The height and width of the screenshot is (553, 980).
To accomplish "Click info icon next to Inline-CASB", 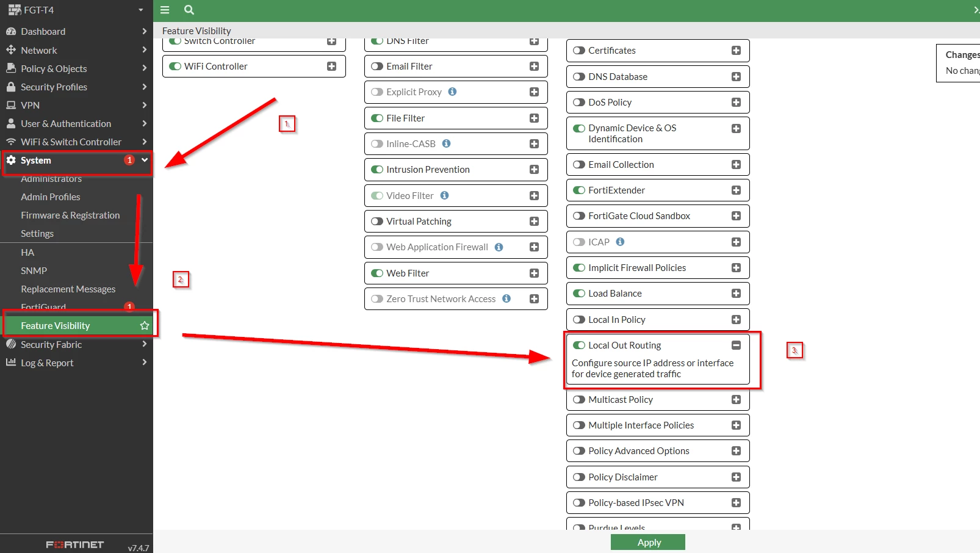I will 446,143.
